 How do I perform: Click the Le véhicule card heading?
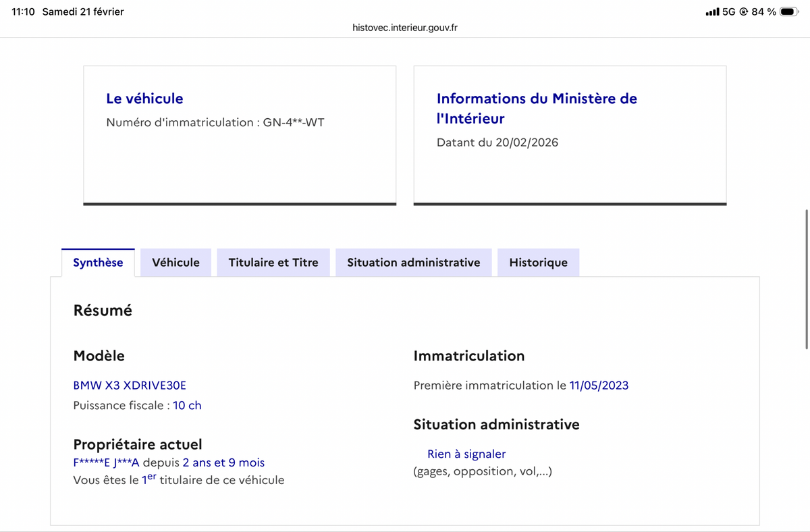pos(144,99)
